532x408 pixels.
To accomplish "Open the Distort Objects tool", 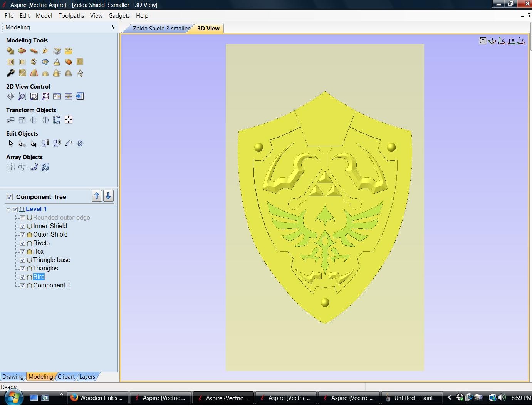I will 57,120.
